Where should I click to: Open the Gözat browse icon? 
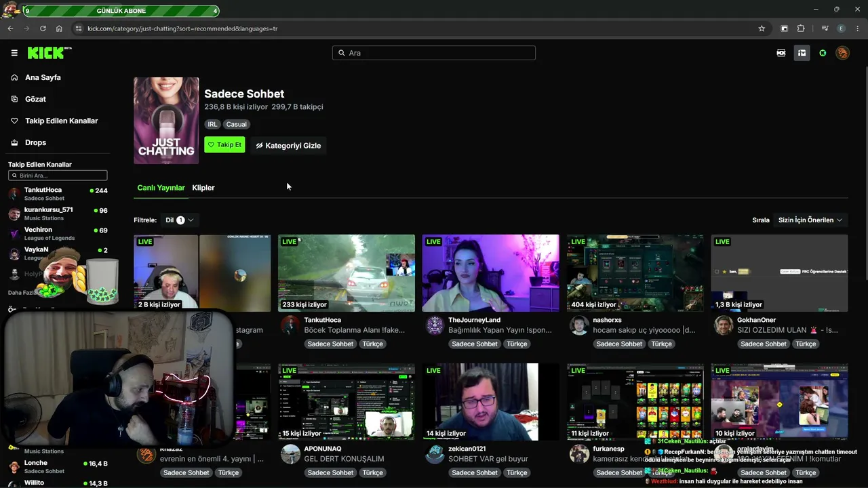14,99
